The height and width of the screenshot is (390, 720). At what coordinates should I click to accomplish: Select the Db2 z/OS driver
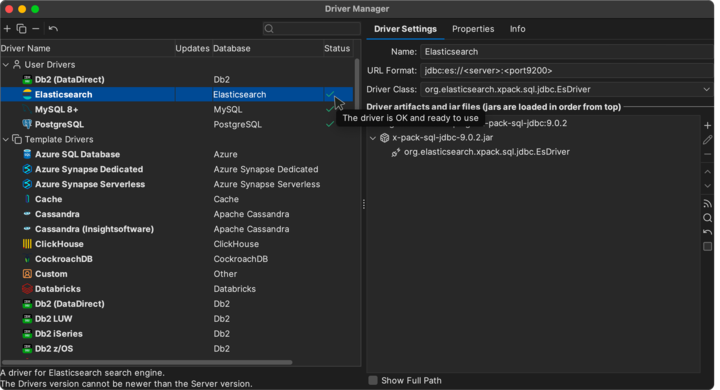pyautogui.click(x=177, y=349)
